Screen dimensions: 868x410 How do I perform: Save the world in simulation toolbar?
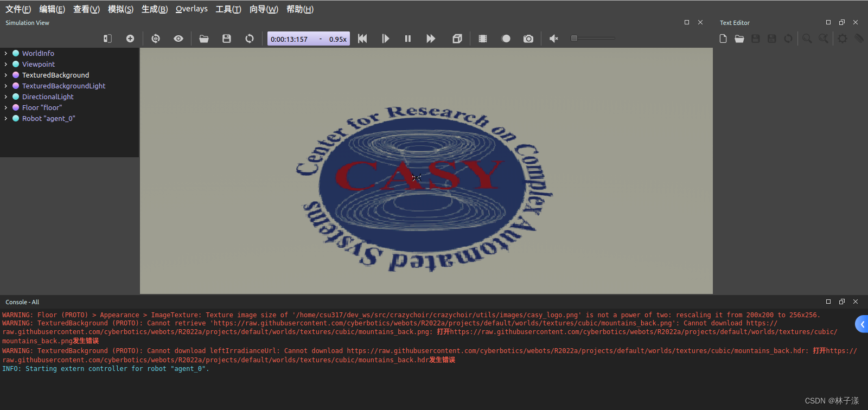(x=227, y=39)
